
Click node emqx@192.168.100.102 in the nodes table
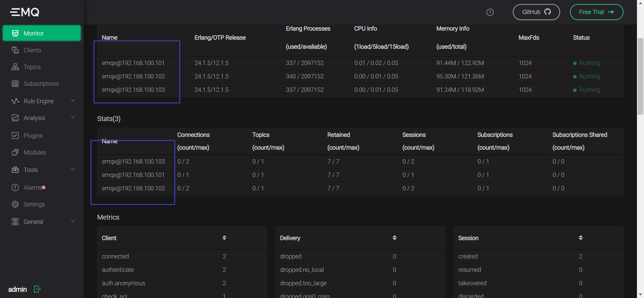(x=133, y=76)
